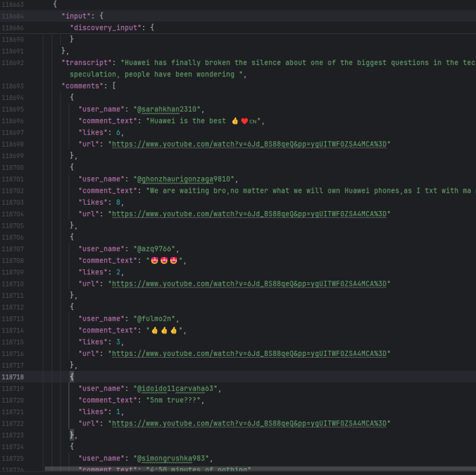Open the YouTube URL under @idoido11carvaha63's comment

tap(249, 423)
